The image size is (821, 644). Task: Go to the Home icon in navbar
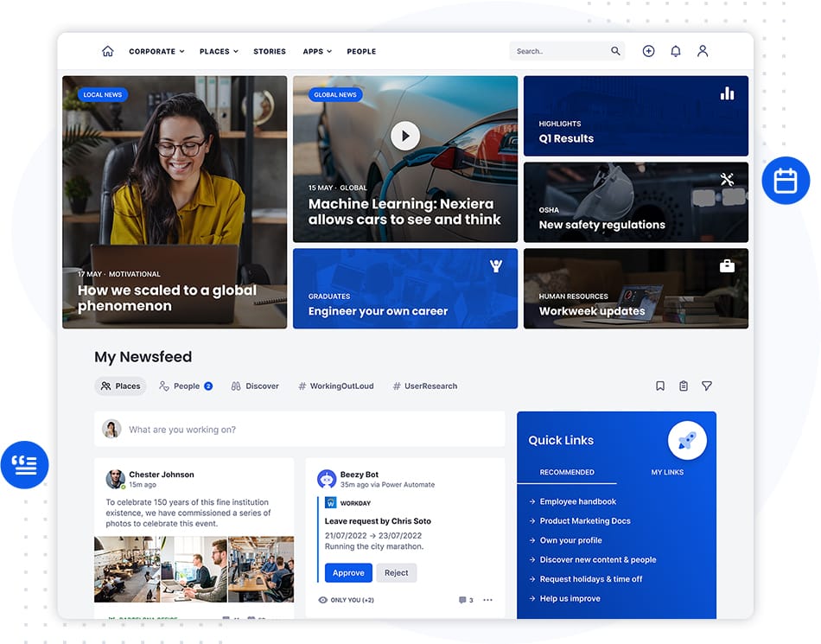point(108,51)
